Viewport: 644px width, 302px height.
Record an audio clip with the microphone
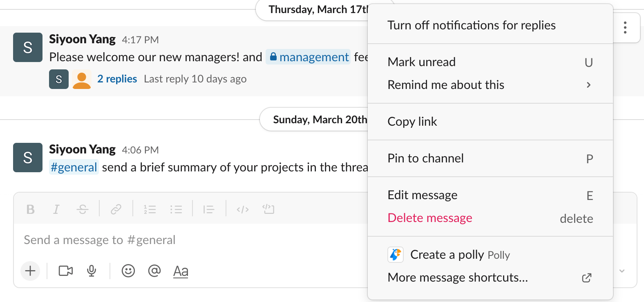pyautogui.click(x=92, y=271)
